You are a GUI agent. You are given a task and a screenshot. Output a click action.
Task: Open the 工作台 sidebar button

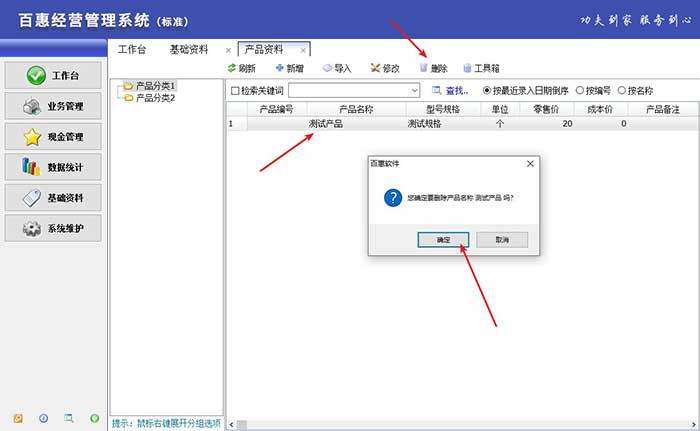[x=53, y=75]
